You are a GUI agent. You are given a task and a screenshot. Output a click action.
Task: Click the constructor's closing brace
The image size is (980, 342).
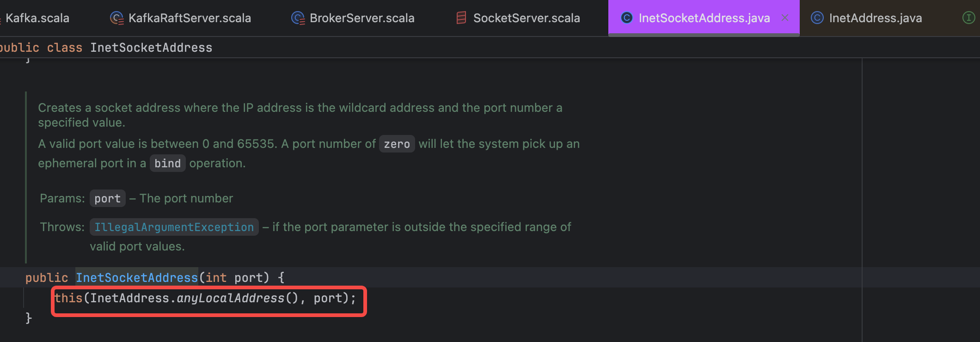tap(29, 318)
